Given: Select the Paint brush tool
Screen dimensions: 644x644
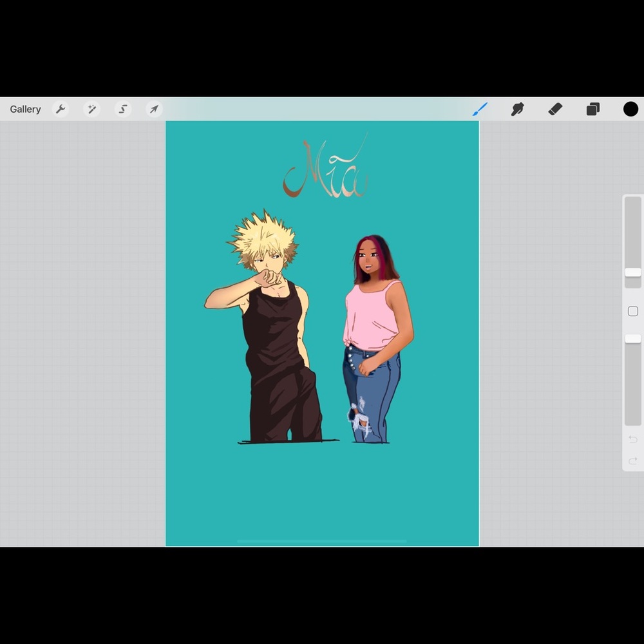Looking at the screenshot, I should [x=480, y=109].
